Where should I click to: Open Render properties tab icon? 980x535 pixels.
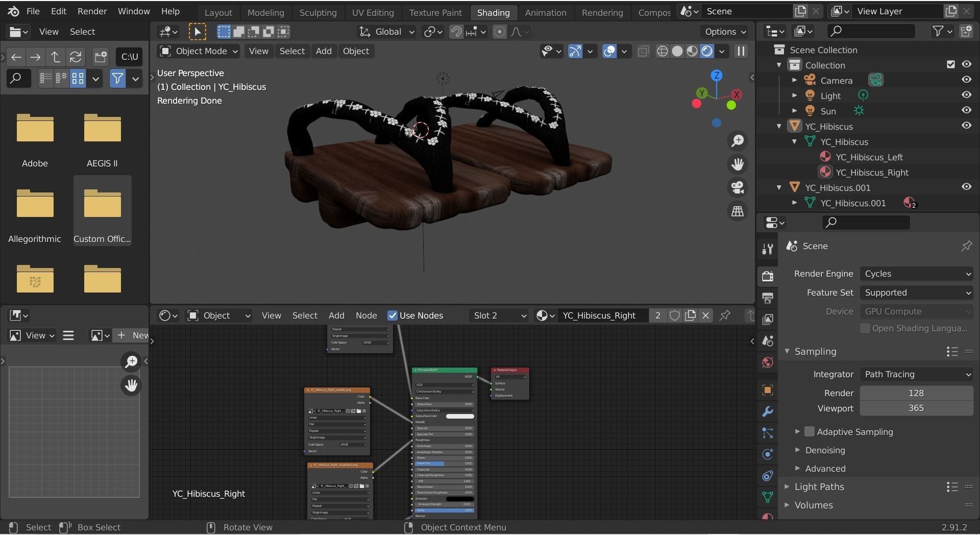click(x=767, y=276)
